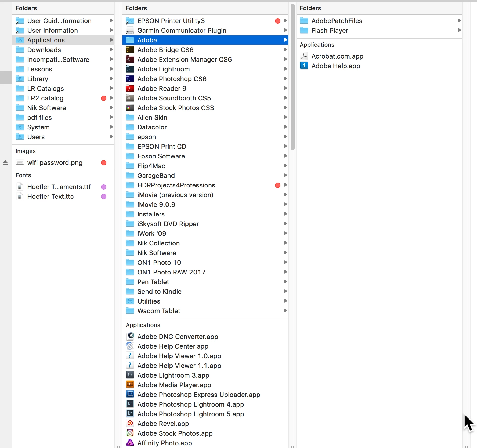The width and height of the screenshot is (477, 448).
Task: Click the Photoshop Lightroom 4 app icon
Action: tap(130, 404)
